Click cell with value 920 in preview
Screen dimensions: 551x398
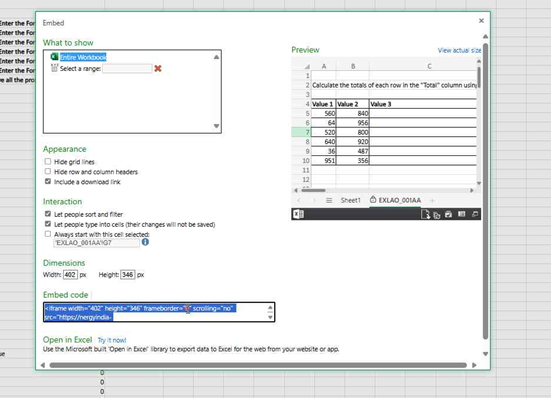click(x=353, y=142)
